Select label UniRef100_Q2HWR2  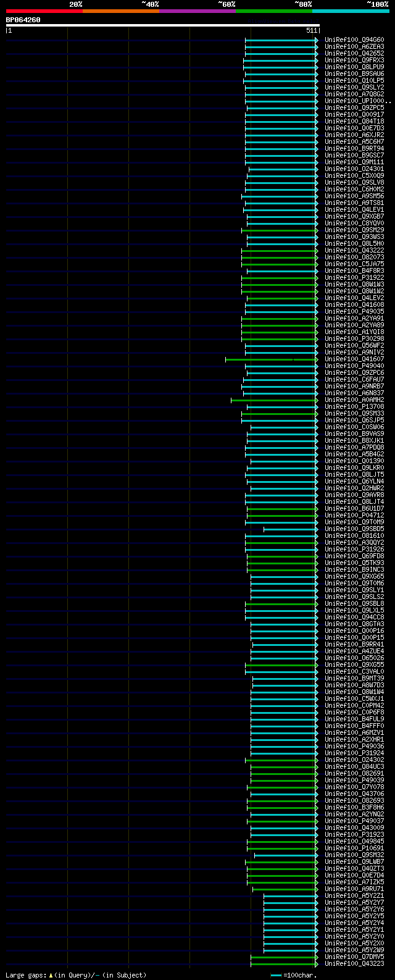(354, 488)
